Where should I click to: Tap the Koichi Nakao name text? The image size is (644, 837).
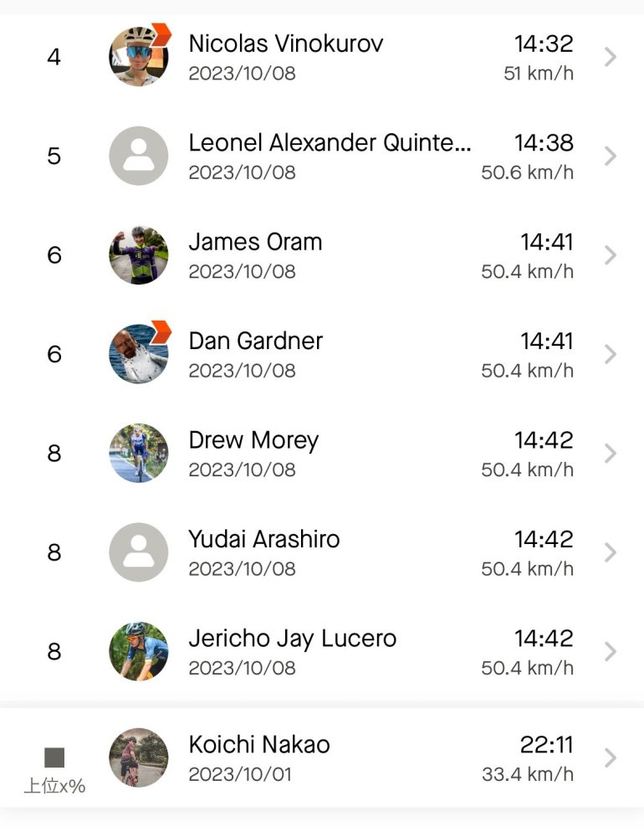[x=259, y=745]
